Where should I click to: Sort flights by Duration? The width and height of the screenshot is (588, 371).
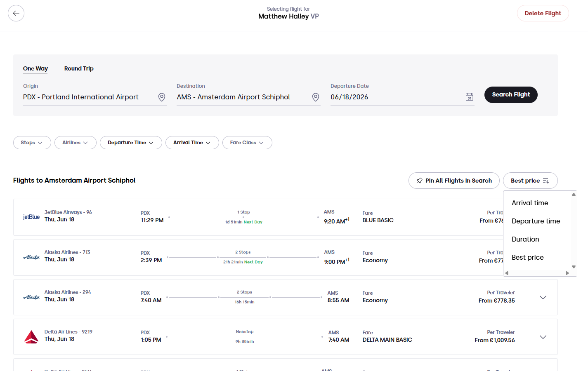(525, 239)
